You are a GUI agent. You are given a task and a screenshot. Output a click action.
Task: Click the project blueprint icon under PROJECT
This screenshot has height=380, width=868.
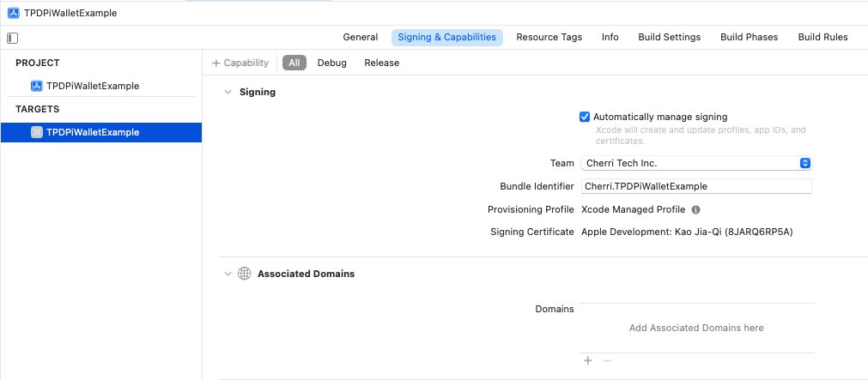(x=37, y=86)
